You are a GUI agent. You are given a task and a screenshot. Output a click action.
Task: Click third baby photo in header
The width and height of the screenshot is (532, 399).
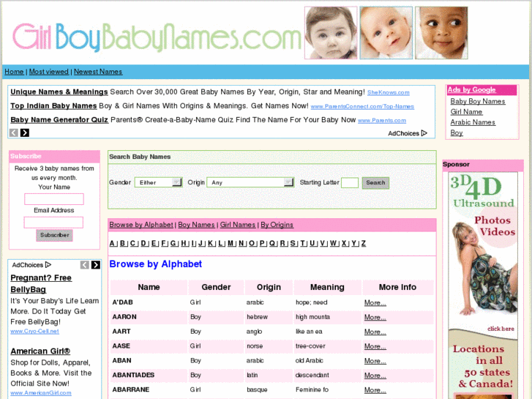441,33
